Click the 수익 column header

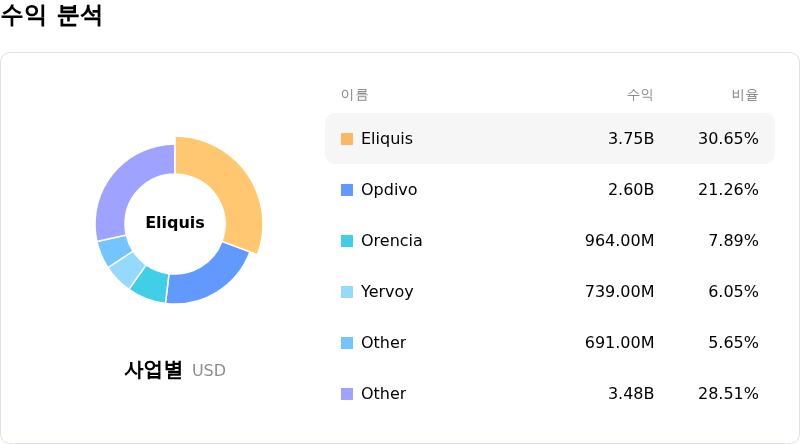(640, 95)
